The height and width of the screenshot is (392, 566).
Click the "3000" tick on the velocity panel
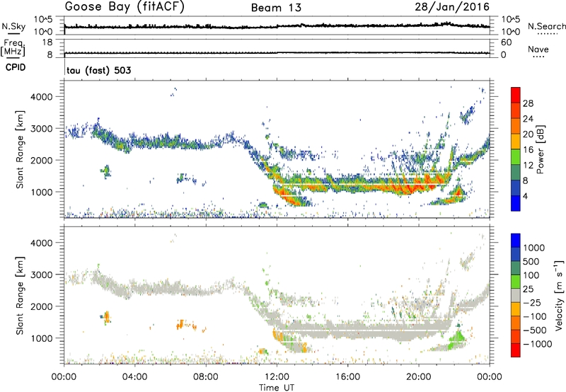pos(41,275)
